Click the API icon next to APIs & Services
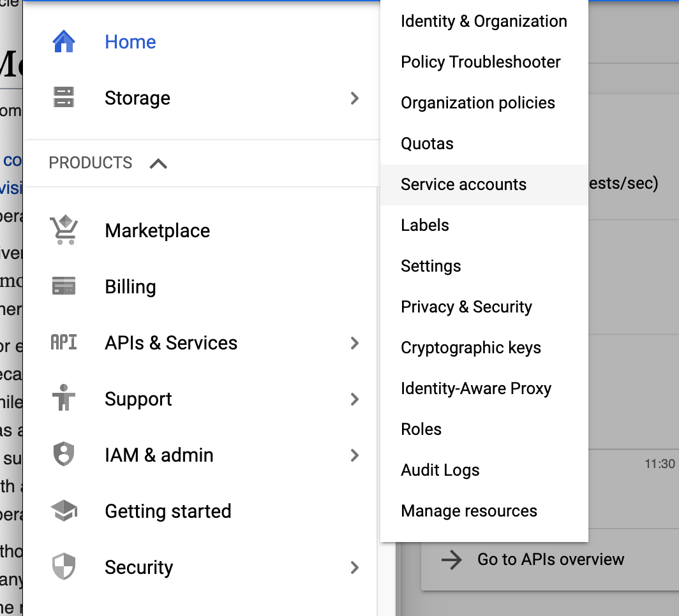This screenshot has width=679, height=616. [64, 342]
